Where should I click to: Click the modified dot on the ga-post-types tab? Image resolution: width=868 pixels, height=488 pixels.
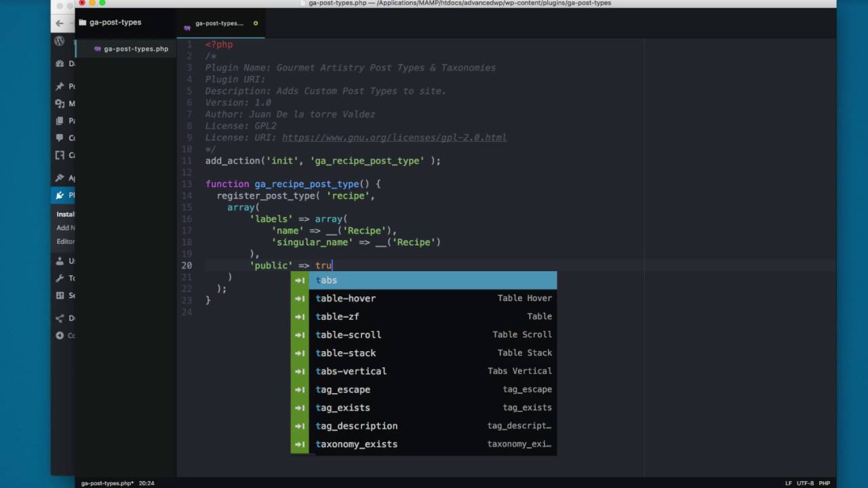[x=256, y=23]
